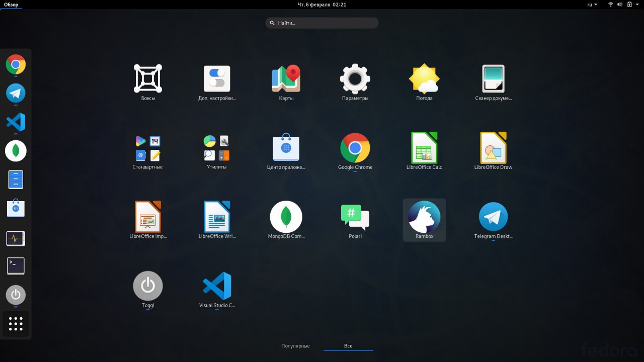Click the battery status icon
644x362 pixels.
coord(629,5)
